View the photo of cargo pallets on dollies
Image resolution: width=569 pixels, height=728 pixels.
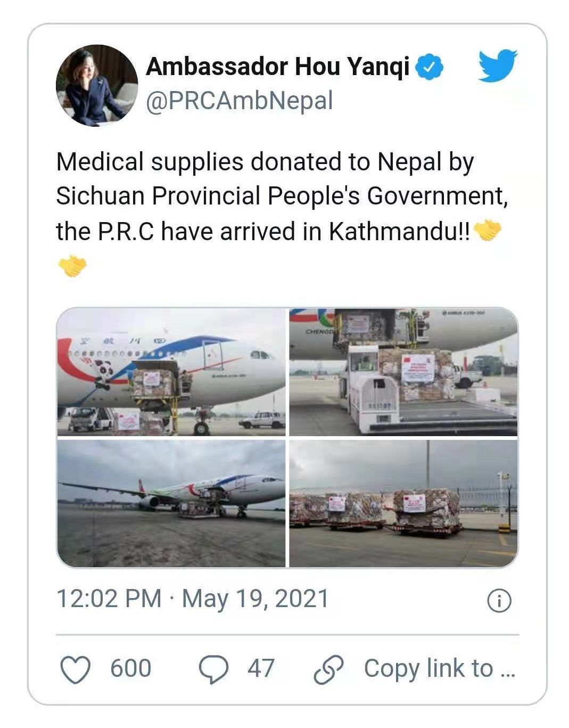coord(403,503)
